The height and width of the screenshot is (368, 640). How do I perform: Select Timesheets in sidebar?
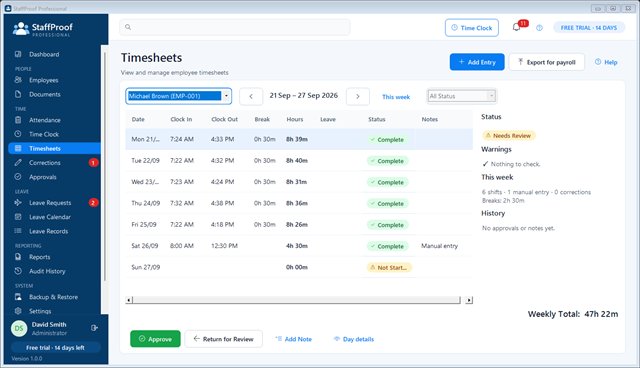(54, 149)
